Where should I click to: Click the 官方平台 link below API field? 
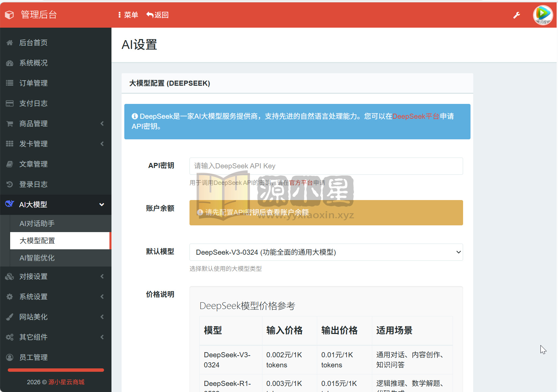tap(302, 183)
